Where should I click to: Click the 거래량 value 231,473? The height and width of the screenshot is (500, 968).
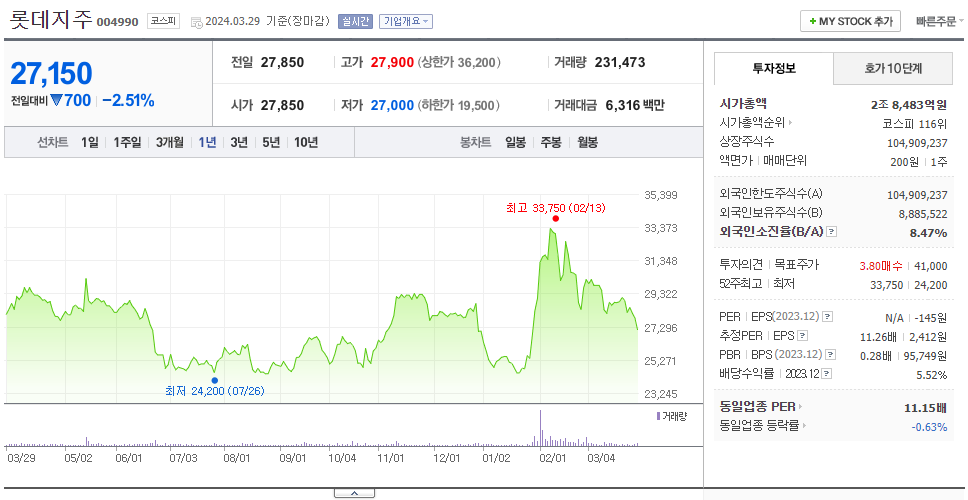[620, 62]
